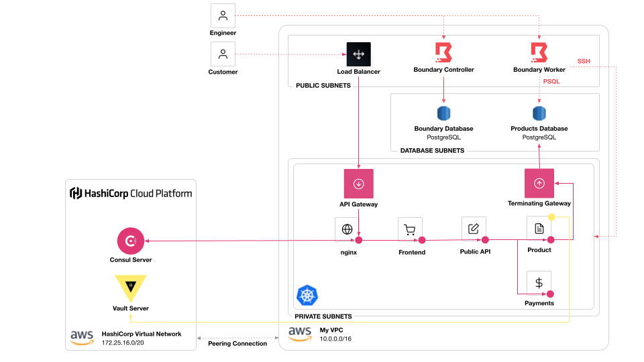Click the DATABASE SUBNETS label
This screenshot has height=362, width=644.
[x=432, y=151]
